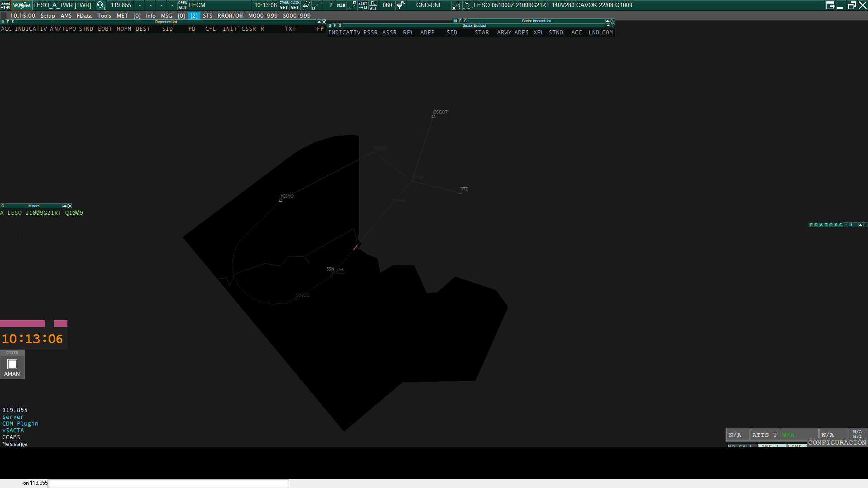Open voice headset communication setup icon
Screen dimensions: 868x488
tap(101, 5)
